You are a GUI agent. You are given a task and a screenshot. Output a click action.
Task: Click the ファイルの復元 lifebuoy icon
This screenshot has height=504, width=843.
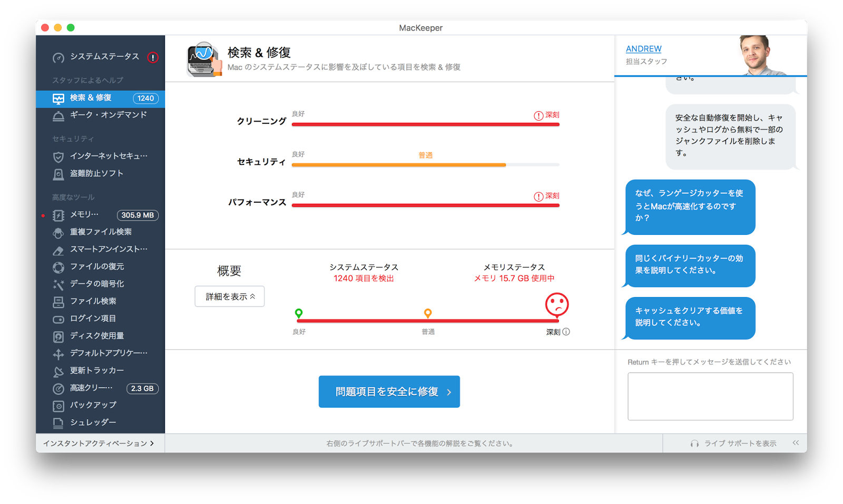tap(58, 268)
